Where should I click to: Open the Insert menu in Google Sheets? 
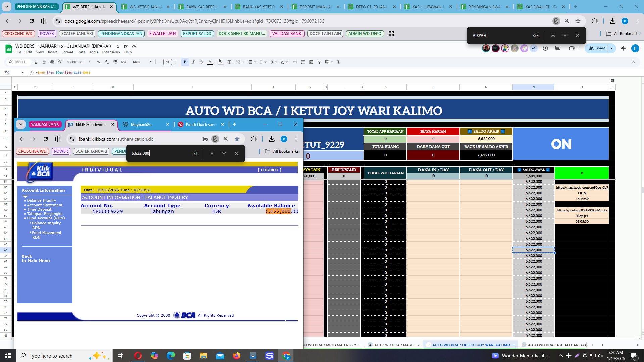pyautogui.click(x=53, y=52)
